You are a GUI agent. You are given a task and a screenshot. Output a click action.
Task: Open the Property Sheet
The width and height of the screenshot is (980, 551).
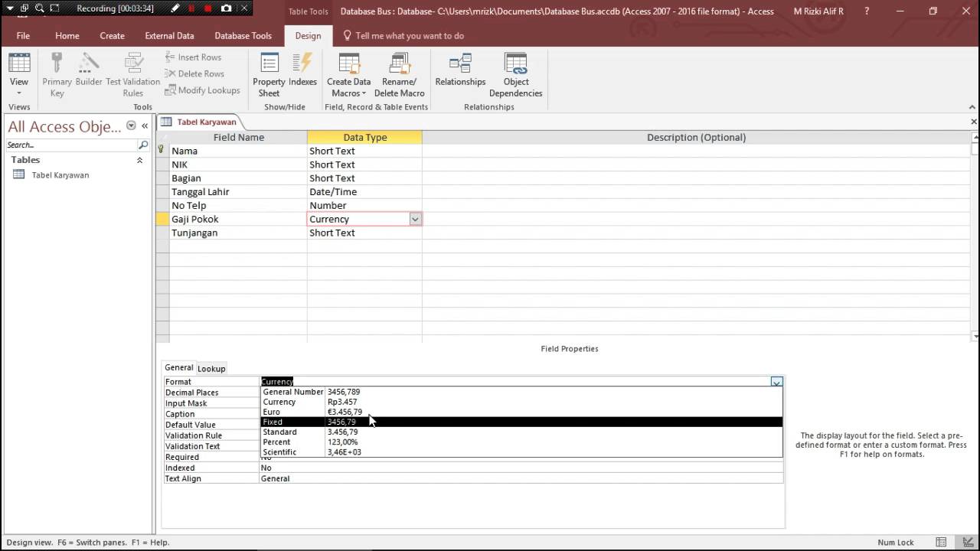(x=269, y=75)
